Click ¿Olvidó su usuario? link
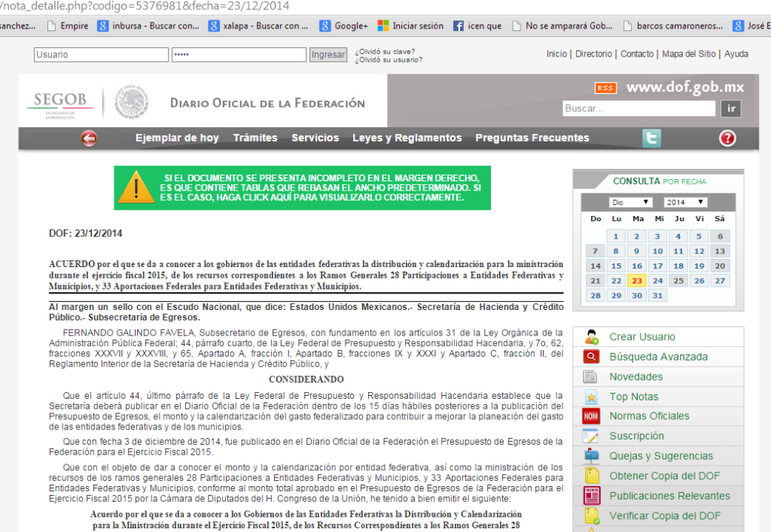 tap(389, 60)
